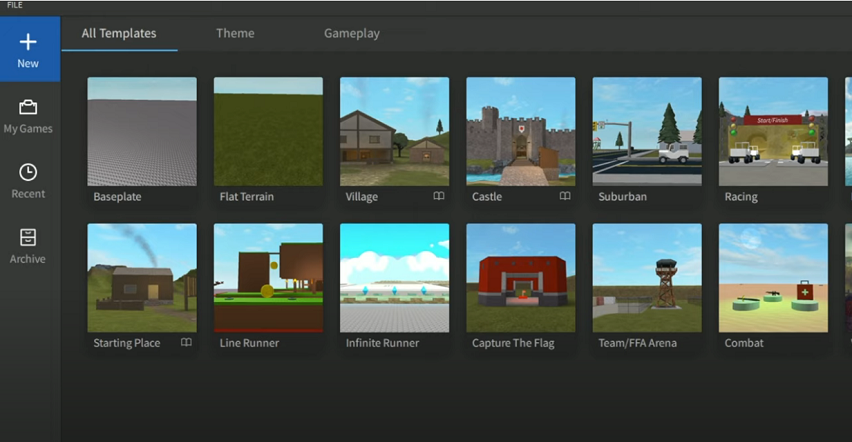Click the "Flat Terrain" label text
The width and height of the screenshot is (852, 442).
point(247,197)
